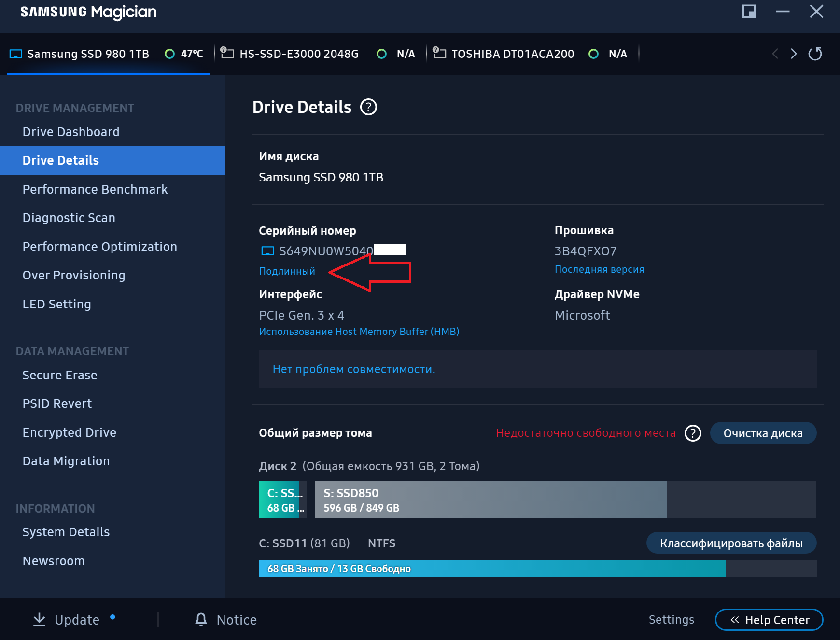Image resolution: width=840 pixels, height=640 pixels.
Task: Select Drive Details in sidebar
Action: click(112, 160)
